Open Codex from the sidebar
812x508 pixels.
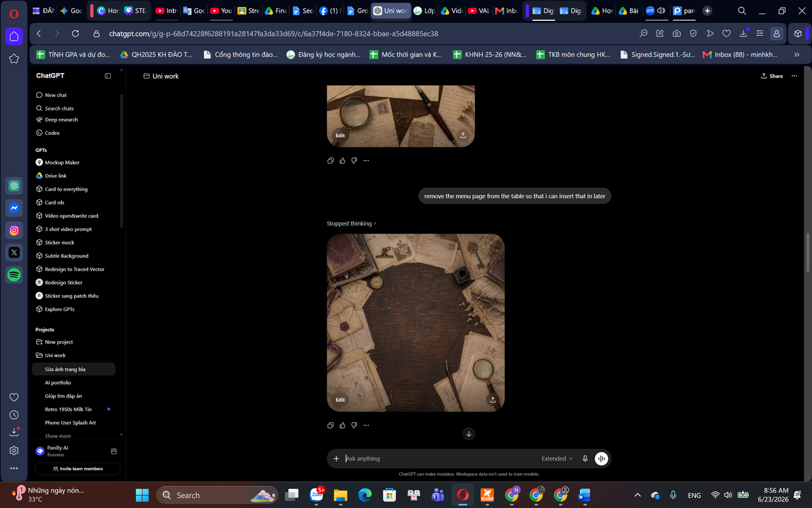point(75,133)
